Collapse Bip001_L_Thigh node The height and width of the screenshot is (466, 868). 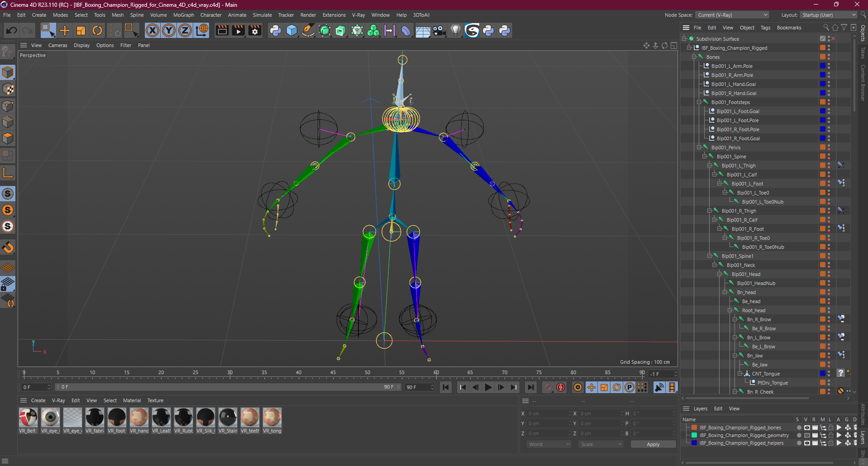(710, 166)
